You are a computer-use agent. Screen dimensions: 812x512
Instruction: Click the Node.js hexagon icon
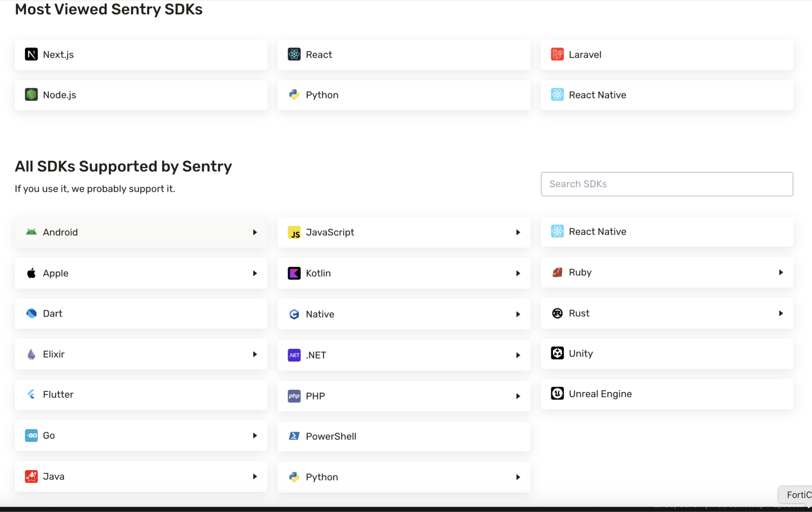click(x=31, y=95)
